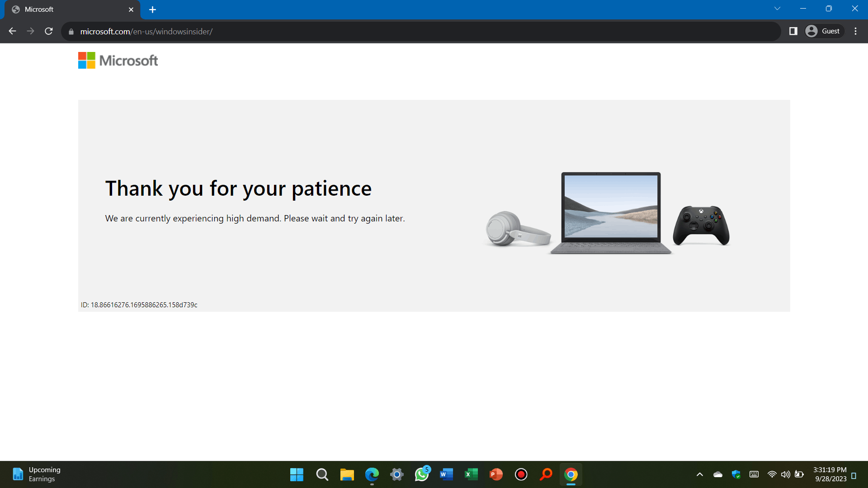Open Microsoft Edge from taskbar
This screenshot has width=868, height=488.
coord(372,474)
